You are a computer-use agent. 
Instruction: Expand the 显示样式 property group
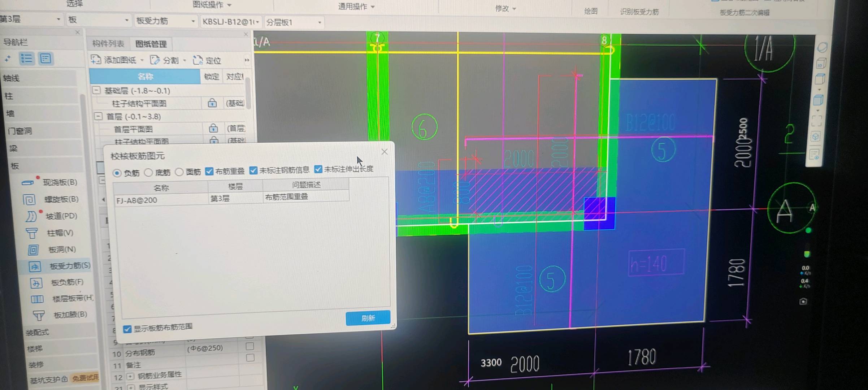tap(130, 387)
